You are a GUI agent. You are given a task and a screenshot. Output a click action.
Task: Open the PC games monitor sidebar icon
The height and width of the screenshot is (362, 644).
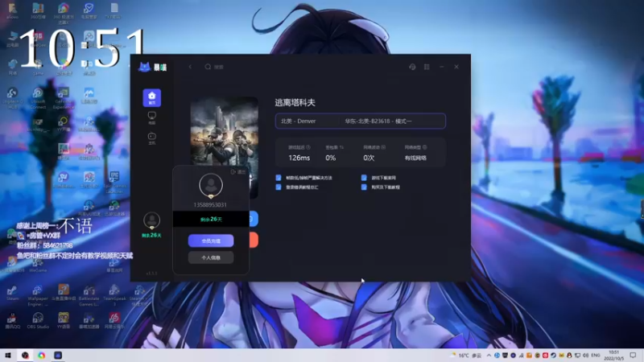pos(151,117)
